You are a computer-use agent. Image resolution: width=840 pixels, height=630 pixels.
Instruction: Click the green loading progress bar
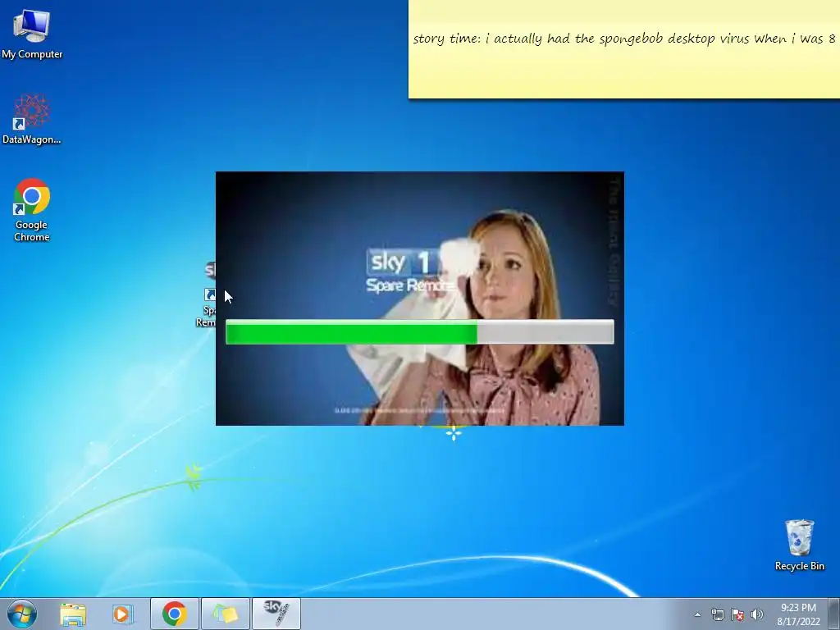(x=419, y=331)
